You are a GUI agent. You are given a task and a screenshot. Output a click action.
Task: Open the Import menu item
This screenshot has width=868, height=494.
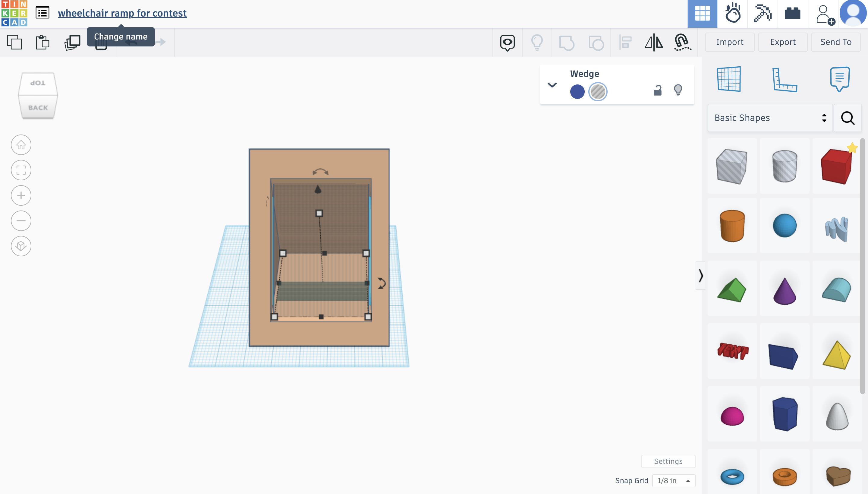[x=729, y=42]
